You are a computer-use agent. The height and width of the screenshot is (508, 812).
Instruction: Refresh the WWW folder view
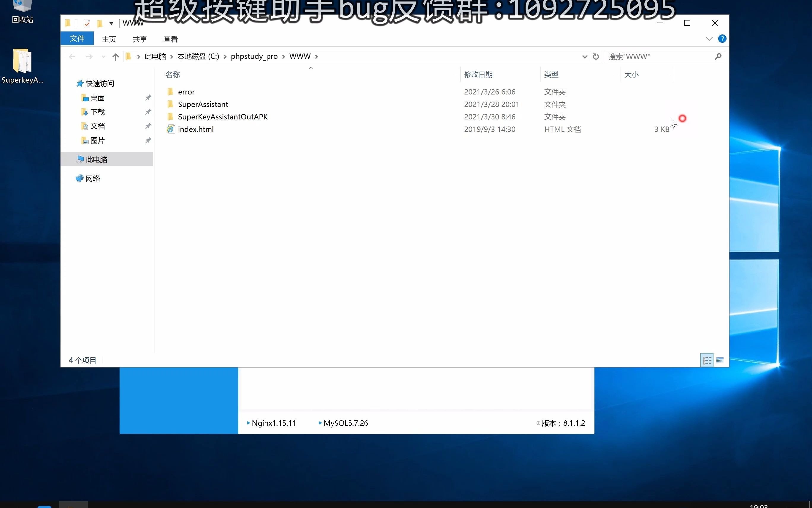[x=596, y=56]
